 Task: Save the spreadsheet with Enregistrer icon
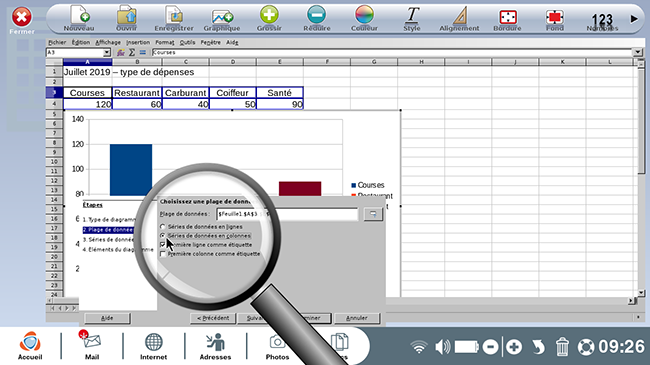174,19
